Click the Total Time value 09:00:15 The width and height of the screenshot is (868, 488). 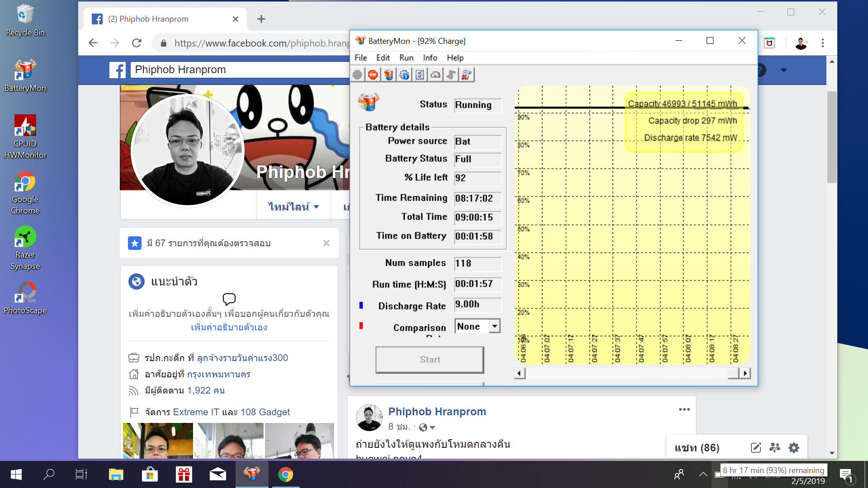click(478, 217)
